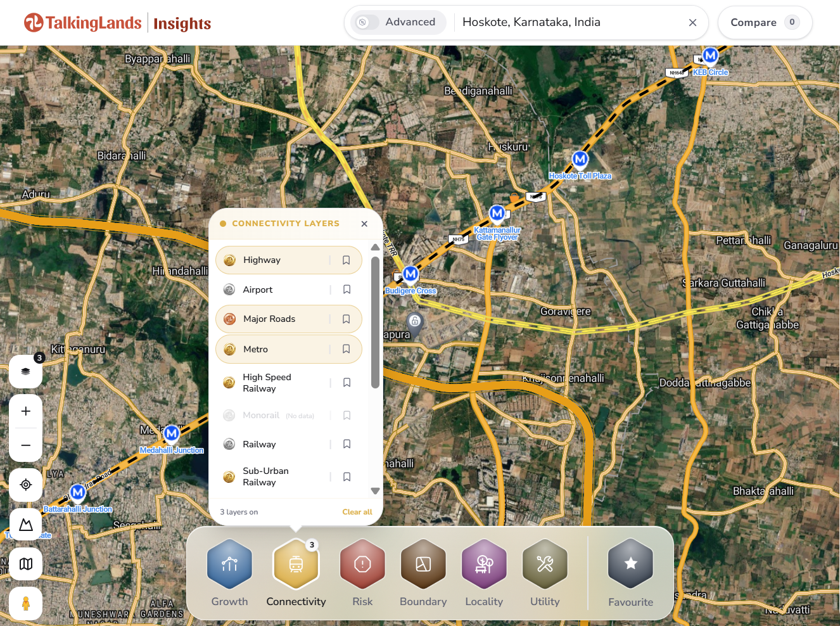The image size is (840, 626).
Task: Center map on my location
Action: pyautogui.click(x=25, y=485)
